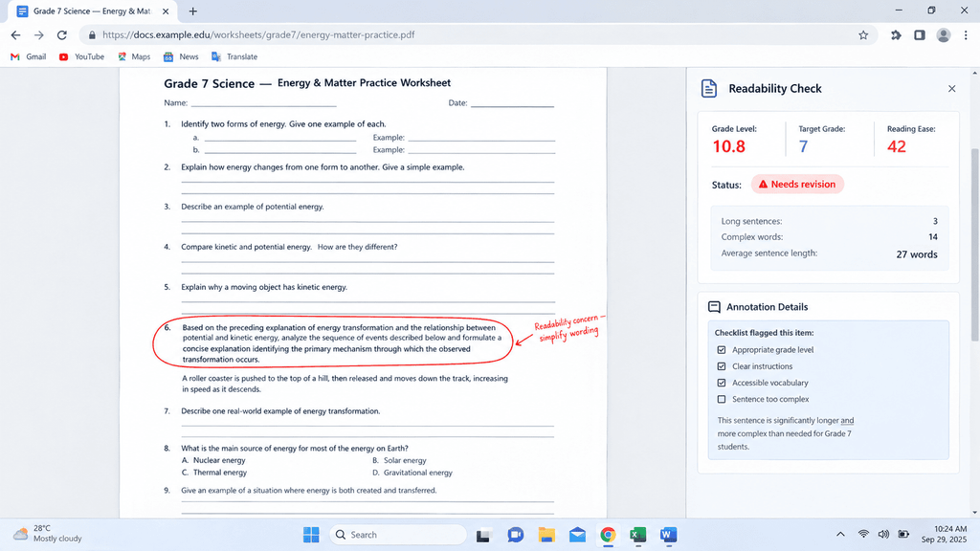The image size is (980, 551).
Task: Click the volume speaker icon
Action: (883, 534)
